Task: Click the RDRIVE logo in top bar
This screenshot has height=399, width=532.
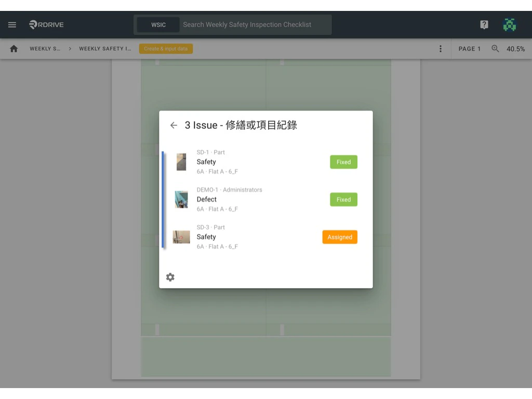Action: coord(46,24)
